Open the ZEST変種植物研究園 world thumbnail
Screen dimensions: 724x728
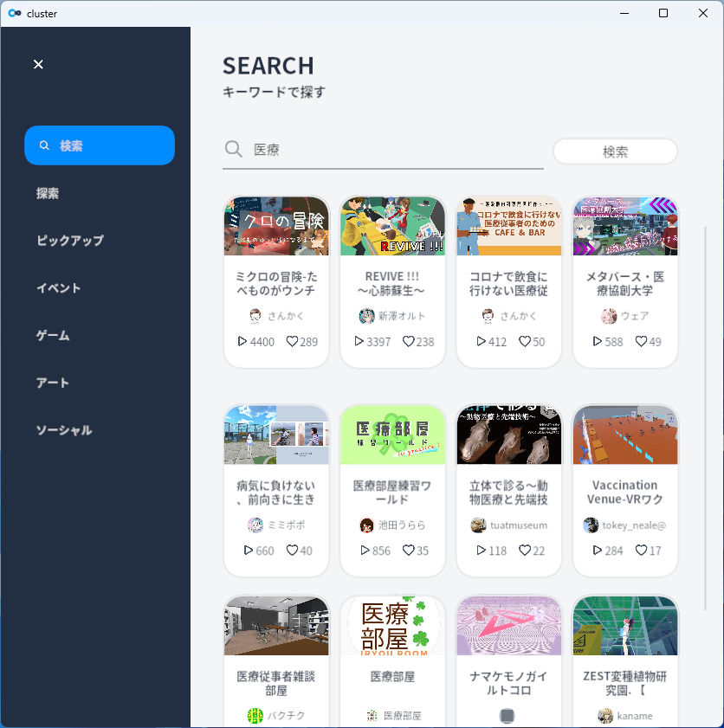click(x=625, y=626)
